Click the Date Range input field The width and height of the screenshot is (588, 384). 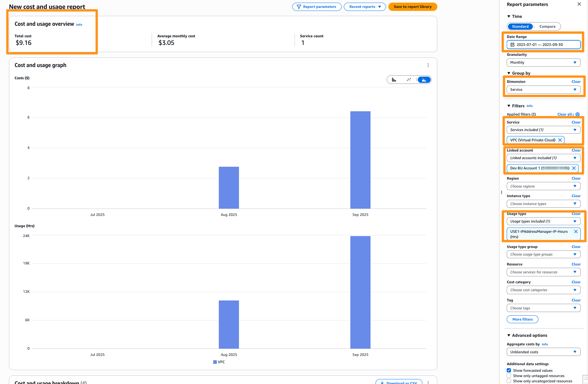[543, 44]
